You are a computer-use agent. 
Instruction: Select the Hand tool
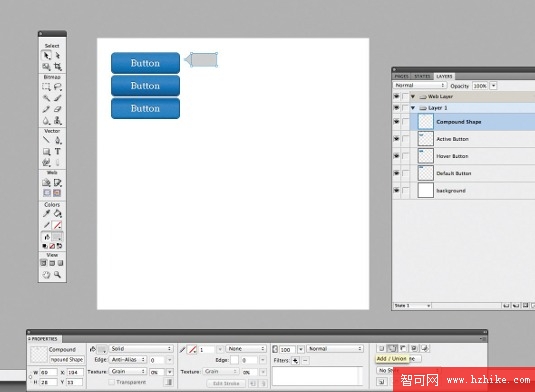(46, 274)
